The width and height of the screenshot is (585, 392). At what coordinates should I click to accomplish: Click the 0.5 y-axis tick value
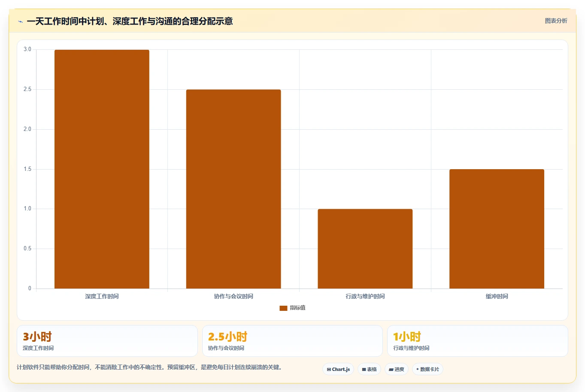point(27,249)
